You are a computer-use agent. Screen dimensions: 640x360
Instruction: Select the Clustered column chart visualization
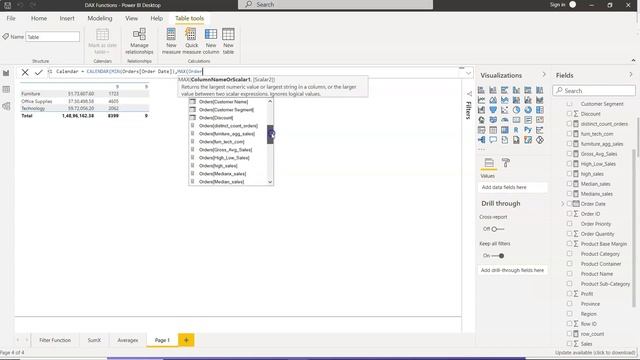516,90
